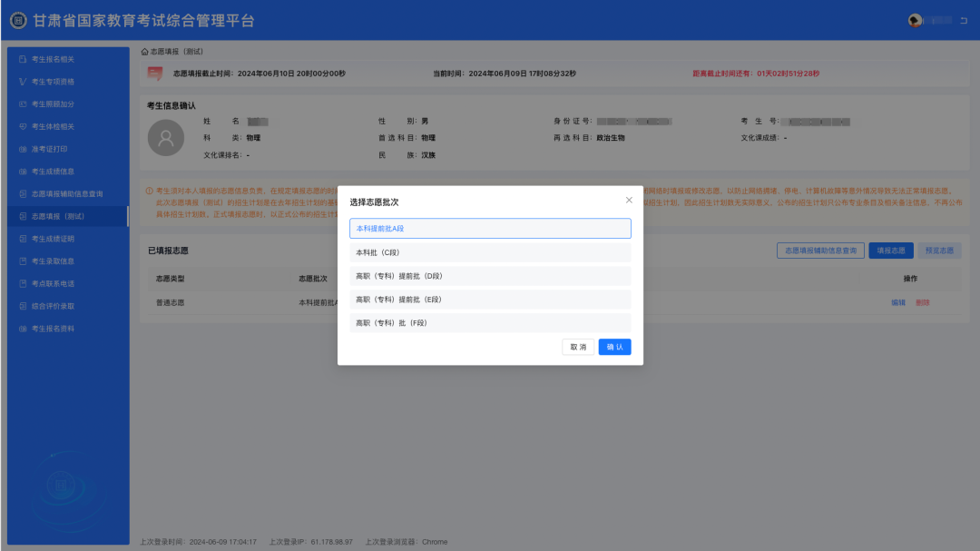Click 普通志愿 cell in table

click(170, 302)
